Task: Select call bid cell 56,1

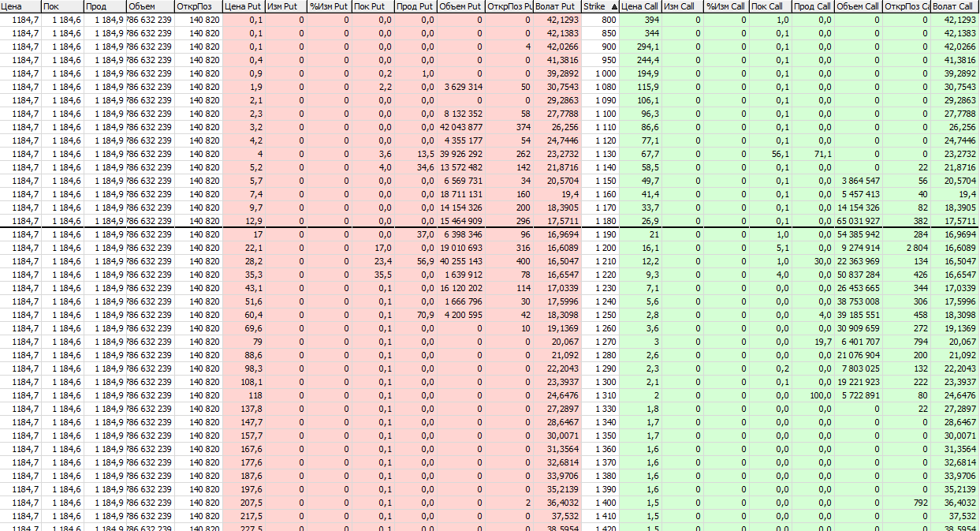Action: click(770, 154)
